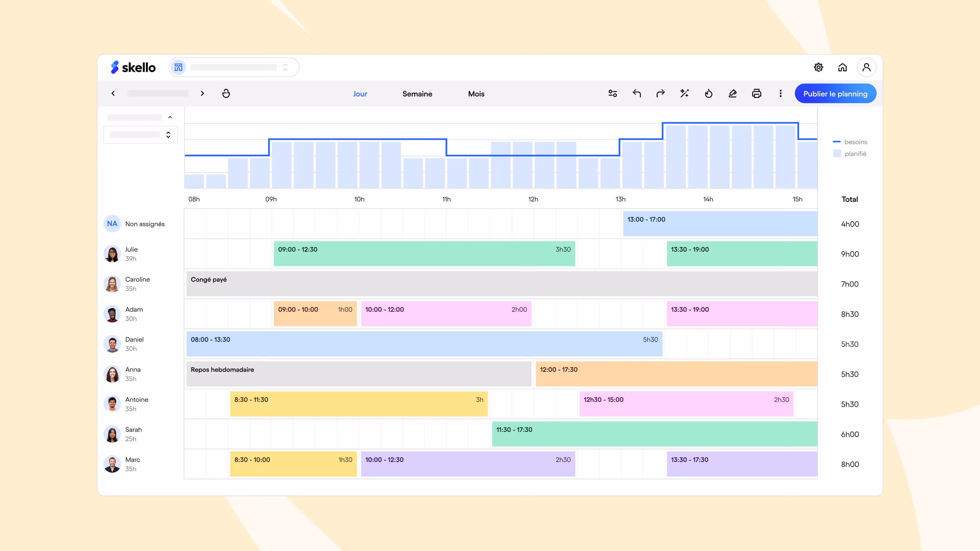Image resolution: width=980 pixels, height=551 pixels.
Task: Go to previous day arrow
Action: pos(113,94)
